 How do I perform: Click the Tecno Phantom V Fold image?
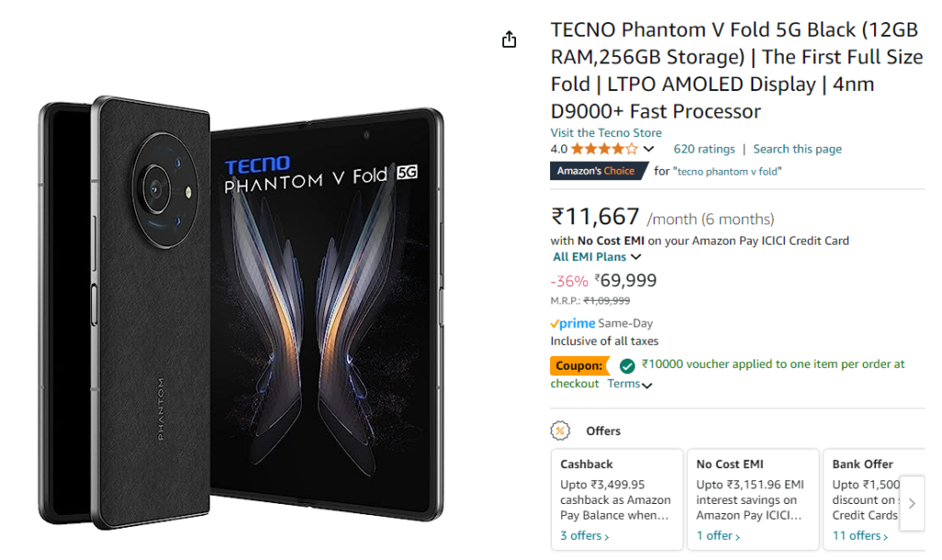tap(241, 313)
